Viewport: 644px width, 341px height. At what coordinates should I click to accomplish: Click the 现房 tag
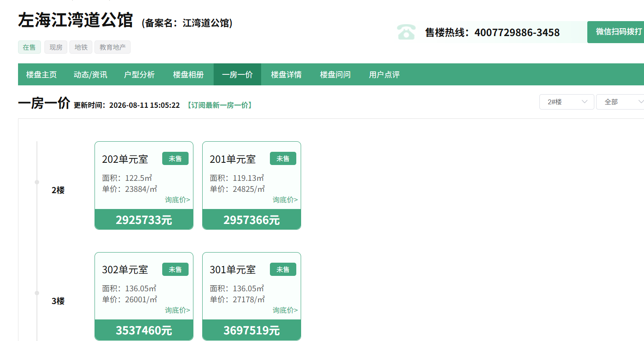[x=56, y=47]
